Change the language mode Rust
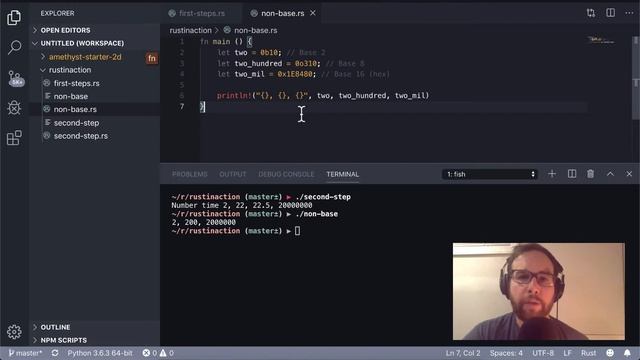This screenshot has width=640, height=360. (589, 353)
